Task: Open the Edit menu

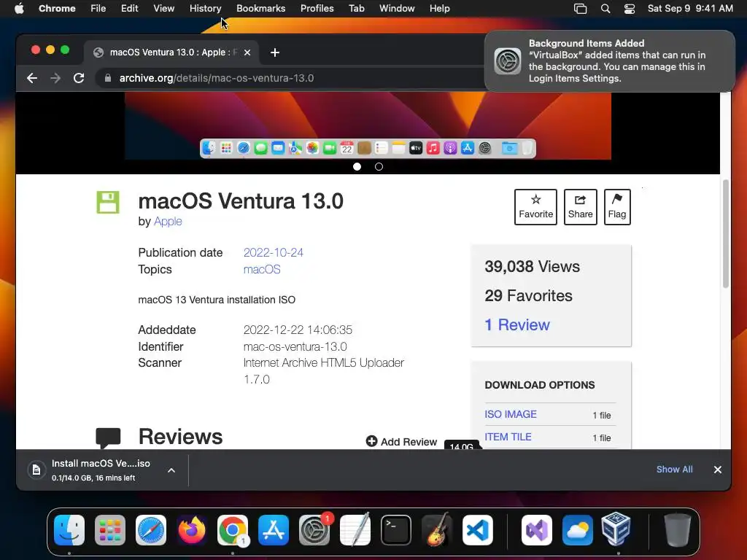Action: click(x=130, y=9)
